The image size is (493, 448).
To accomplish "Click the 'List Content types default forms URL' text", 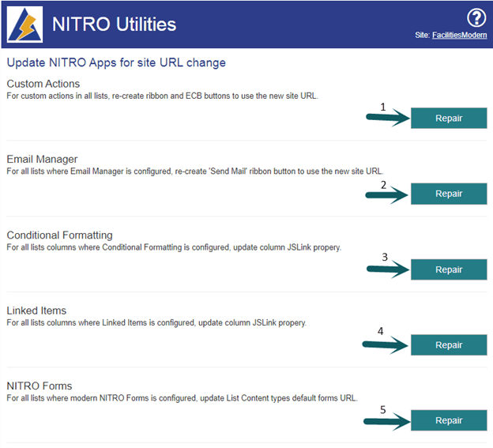I will click(x=292, y=398).
